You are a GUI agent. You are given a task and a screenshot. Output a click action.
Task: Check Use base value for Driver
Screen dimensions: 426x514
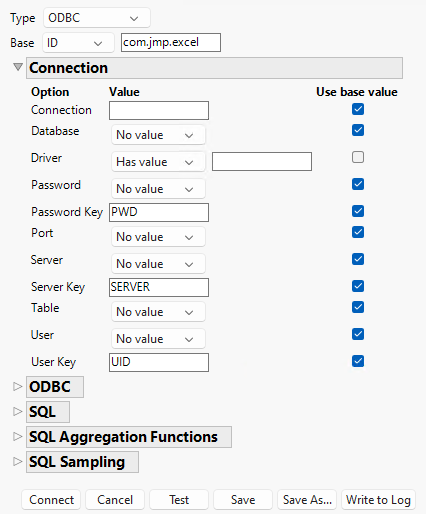click(358, 157)
